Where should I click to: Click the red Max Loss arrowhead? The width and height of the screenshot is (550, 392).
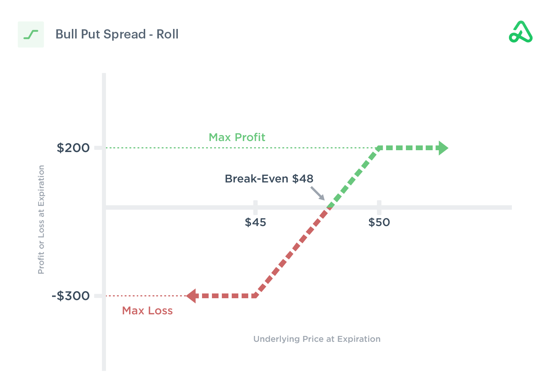pos(191,296)
